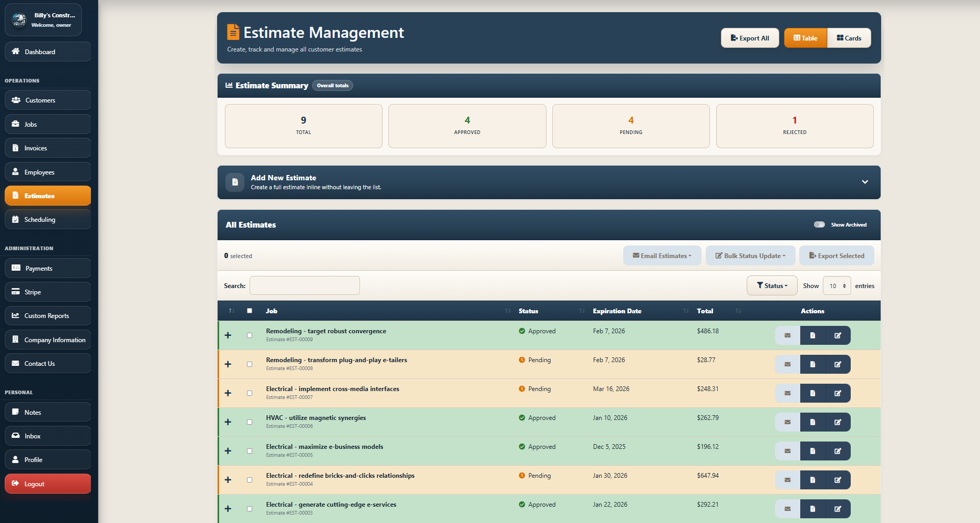
Task: Open document icon for EST-00007
Action: coord(812,393)
